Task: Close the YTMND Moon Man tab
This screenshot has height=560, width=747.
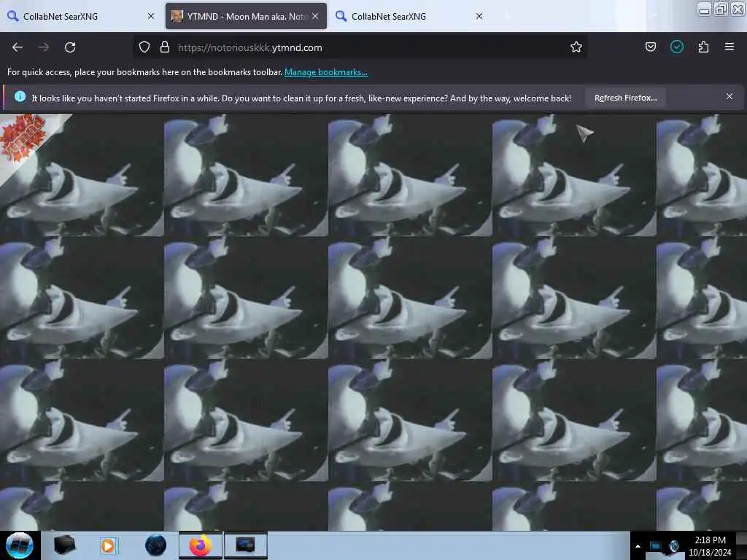Action: [x=315, y=16]
